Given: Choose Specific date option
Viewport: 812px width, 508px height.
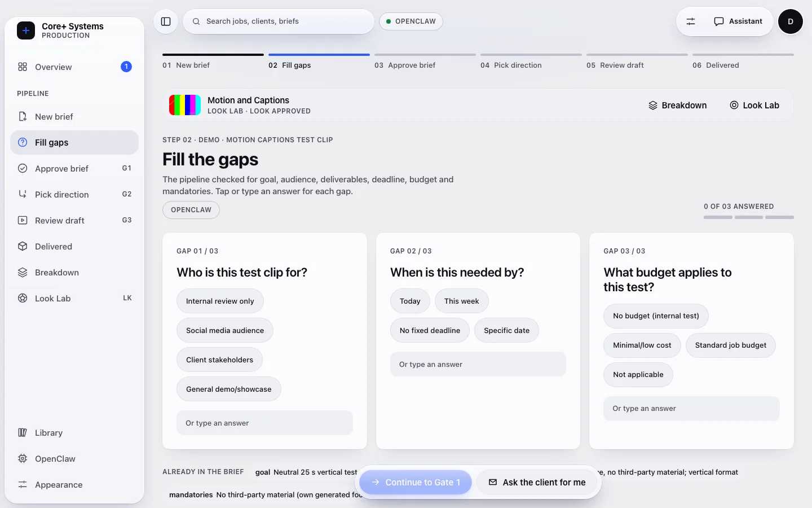Looking at the screenshot, I should pyautogui.click(x=506, y=331).
